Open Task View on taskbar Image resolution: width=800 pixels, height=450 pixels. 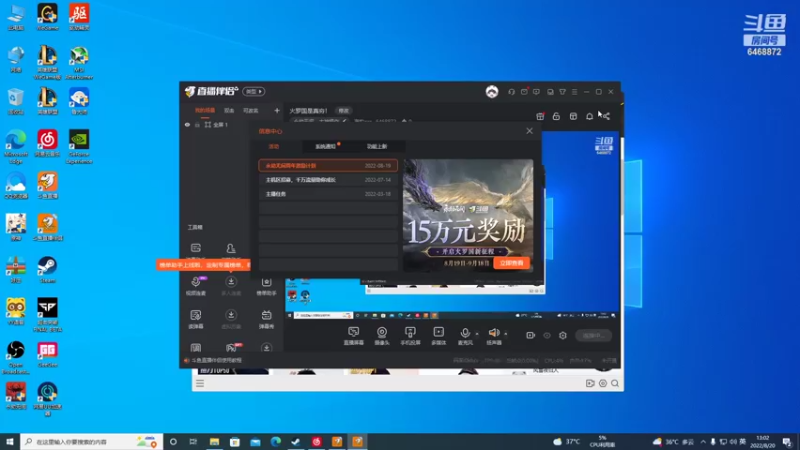tap(193, 442)
